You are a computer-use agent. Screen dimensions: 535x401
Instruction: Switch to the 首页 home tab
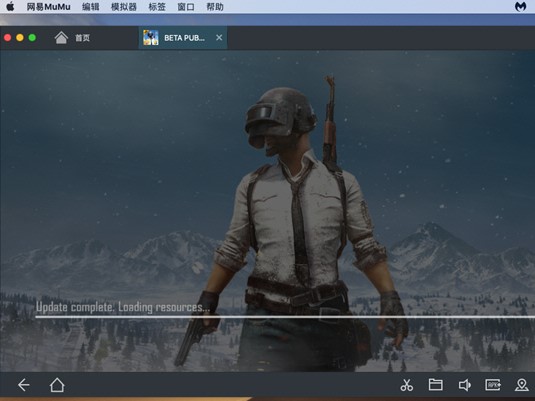pyautogui.click(x=72, y=38)
